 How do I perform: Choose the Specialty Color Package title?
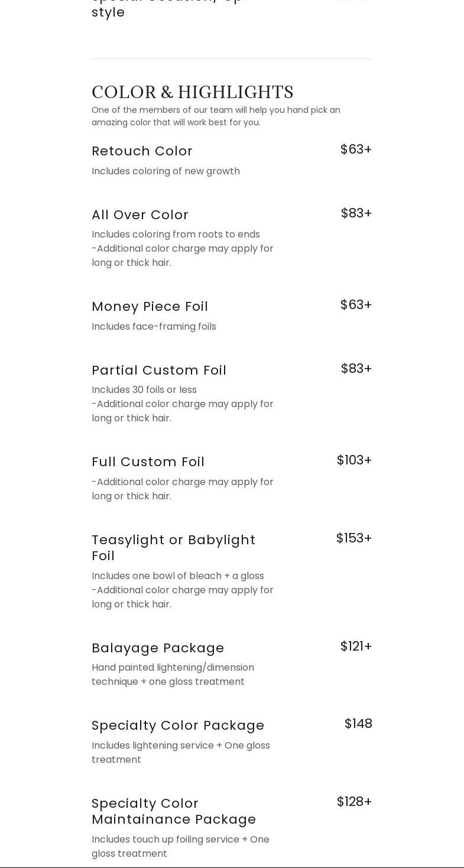[178, 726]
